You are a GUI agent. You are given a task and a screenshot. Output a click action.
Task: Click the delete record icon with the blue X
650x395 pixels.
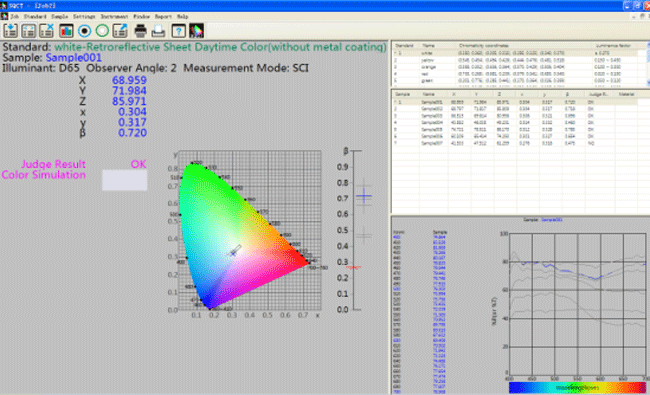[x=46, y=31]
